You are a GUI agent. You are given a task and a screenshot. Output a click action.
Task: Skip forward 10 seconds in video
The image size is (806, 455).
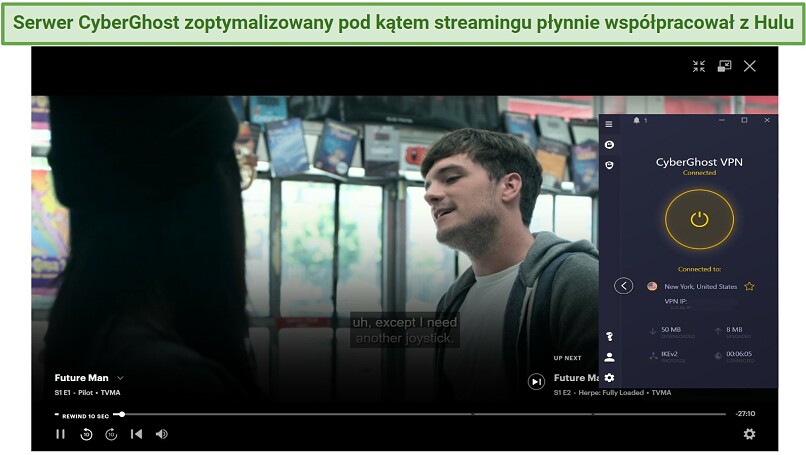111,434
